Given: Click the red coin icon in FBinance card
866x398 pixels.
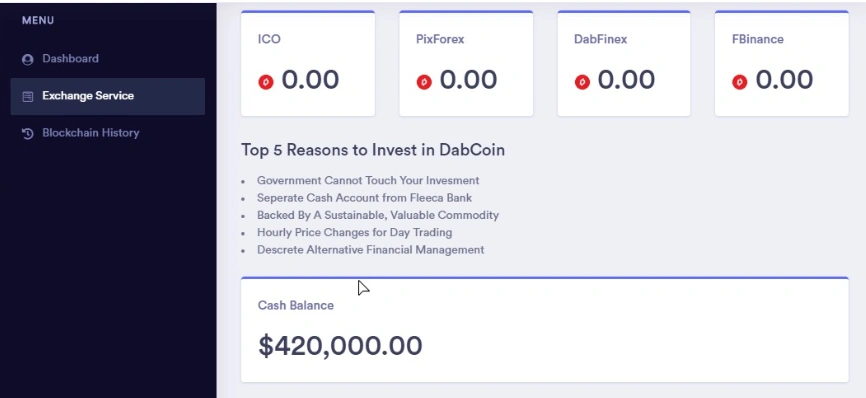Looking at the screenshot, I should coord(740,82).
